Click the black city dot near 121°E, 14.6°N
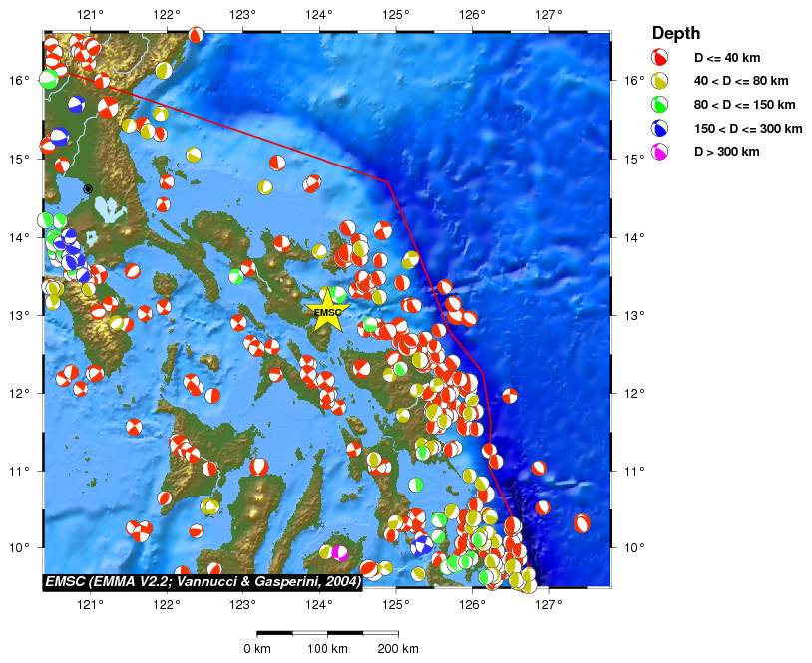Image resolution: width=812 pixels, height=663 pixels. click(x=88, y=188)
